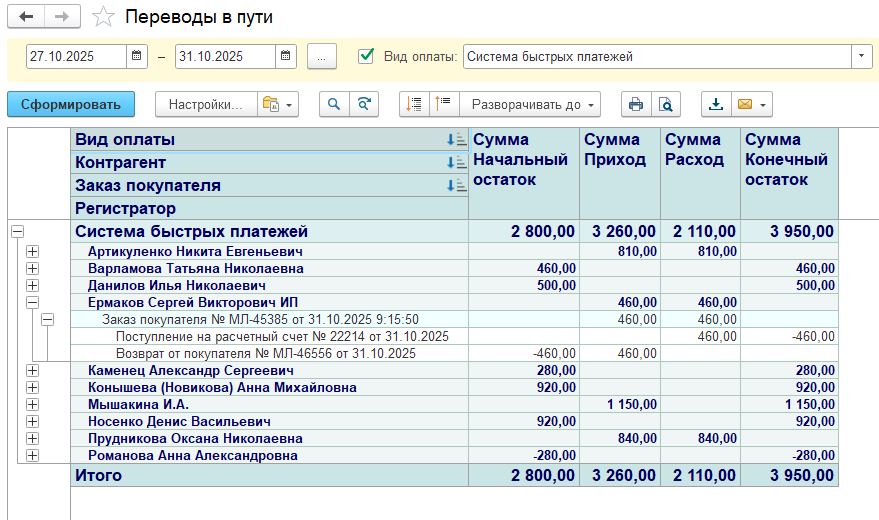
Task: Collapse the Ермаков Сергей Викторович ИП row
Action: click(32, 302)
